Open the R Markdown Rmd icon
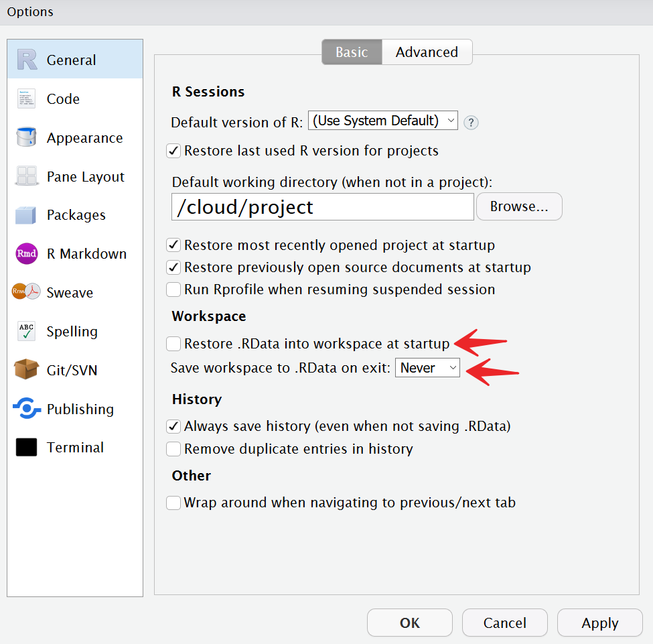 pyautogui.click(x=27, y=254)
